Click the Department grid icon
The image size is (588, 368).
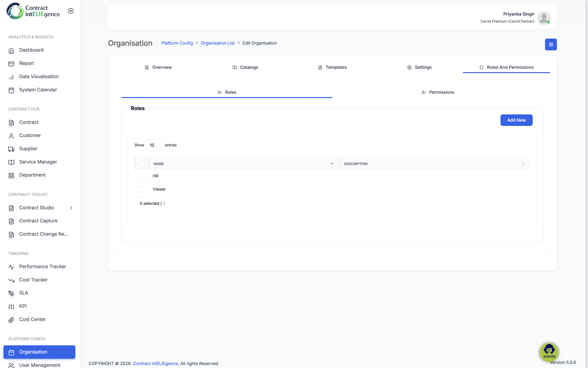(11, 175)
